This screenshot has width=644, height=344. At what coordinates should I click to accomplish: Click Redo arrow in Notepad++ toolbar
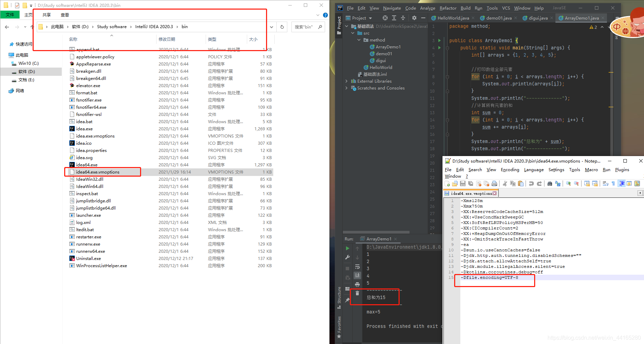click(x=539, y=184)
